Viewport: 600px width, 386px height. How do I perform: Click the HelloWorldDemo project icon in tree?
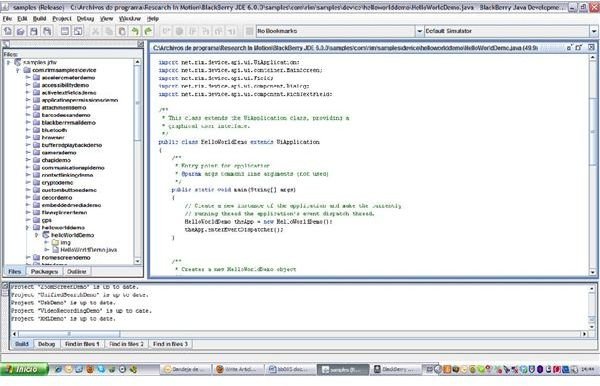click(46, 235)
